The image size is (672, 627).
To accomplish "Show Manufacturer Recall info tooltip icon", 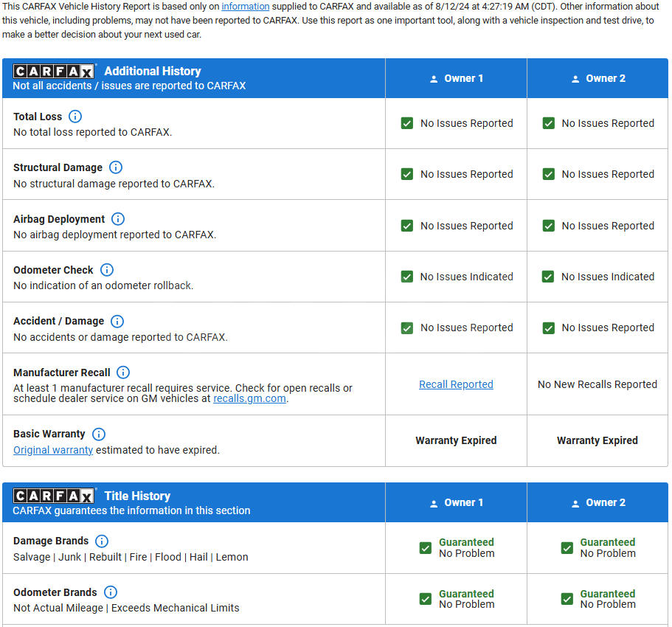I will pos(123,373).
